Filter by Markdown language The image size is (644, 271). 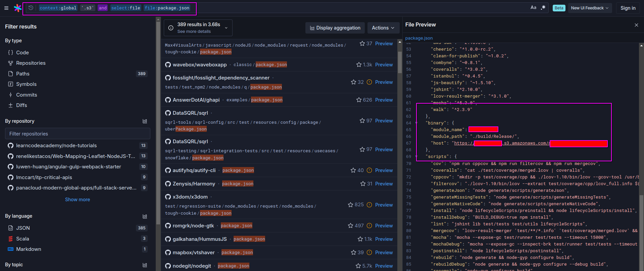click(78, 249)
